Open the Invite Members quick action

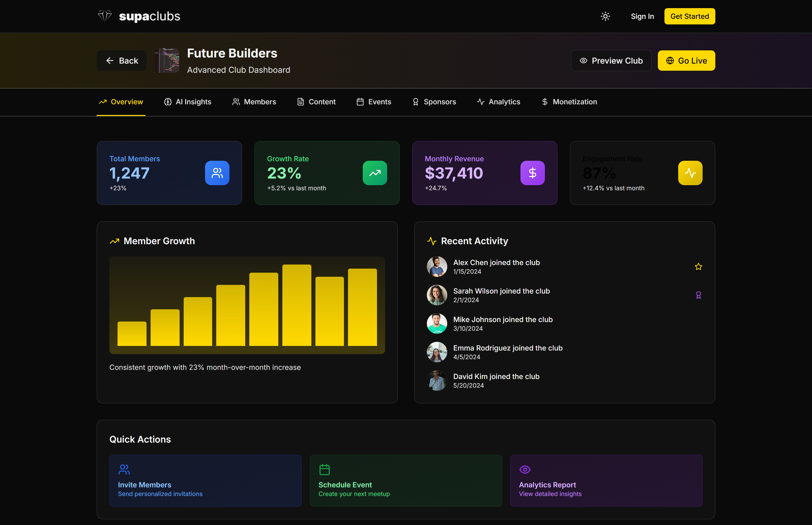[x=205, y=480]
